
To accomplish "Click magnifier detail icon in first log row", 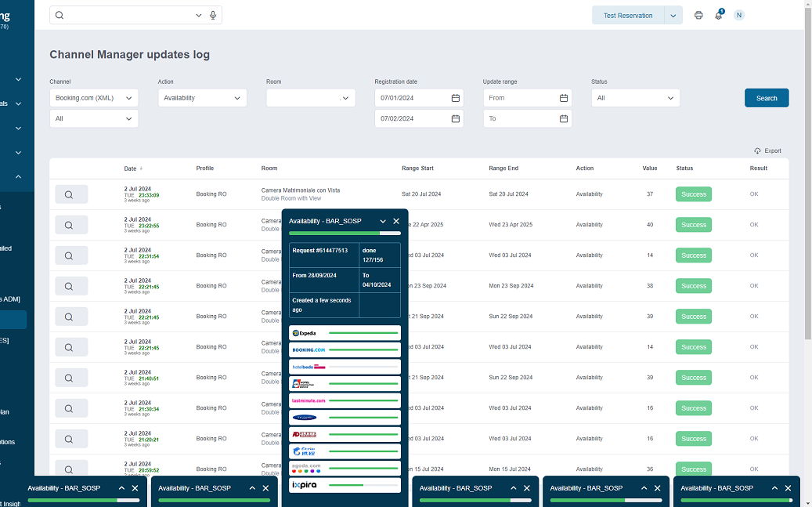I will [x=70, y=194].
